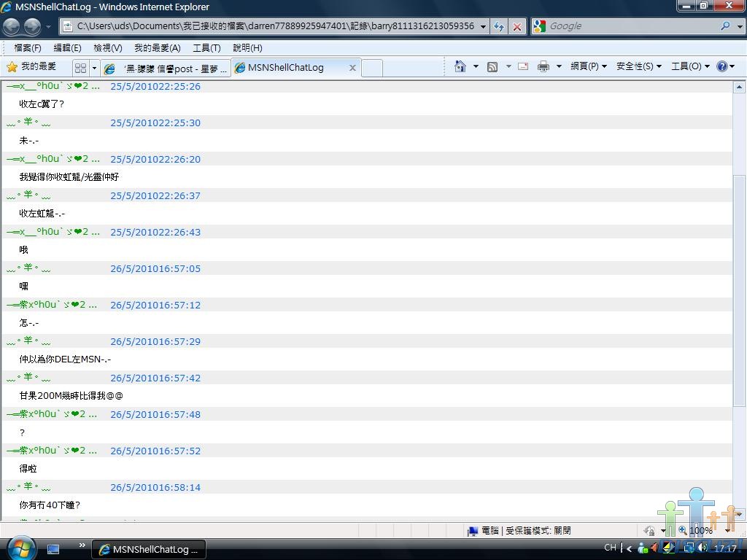Click the vertical scrollbar thumb
The height and width of the screenshot is (560, 747).
click(739, 290)
